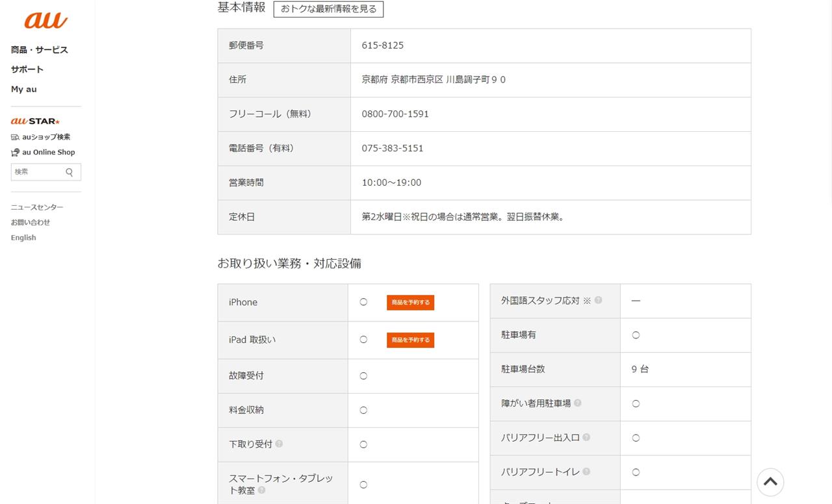Switch to English site
The image size is (832, 504).
23,238
